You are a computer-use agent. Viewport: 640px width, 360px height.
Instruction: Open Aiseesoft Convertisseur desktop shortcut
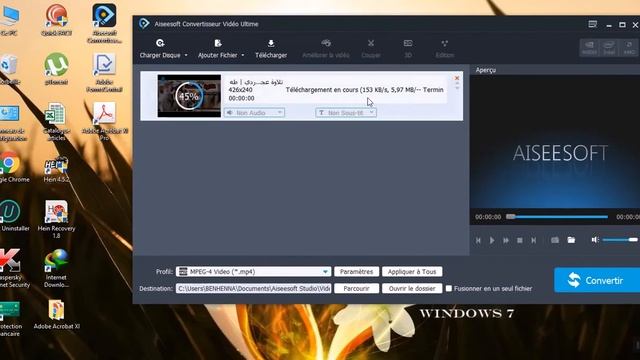pyautogui.click(x=104, y=23)
